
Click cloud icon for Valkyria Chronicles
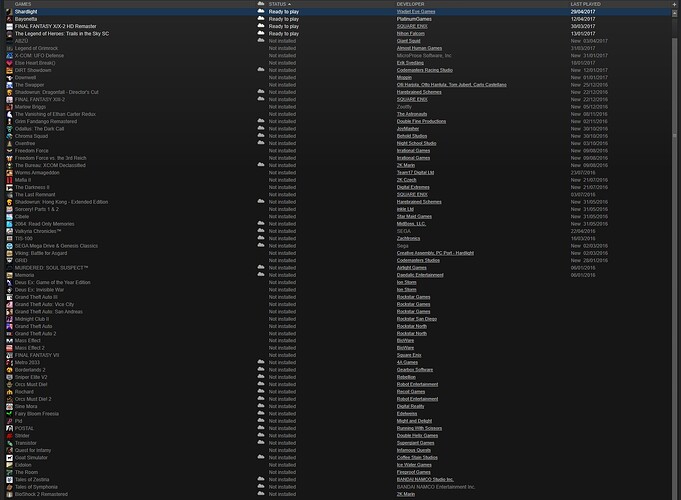260,231
